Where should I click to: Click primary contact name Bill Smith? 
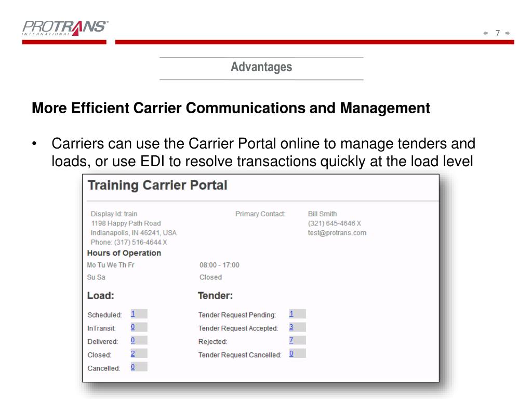pyautogui.click(x=322, y=214)
